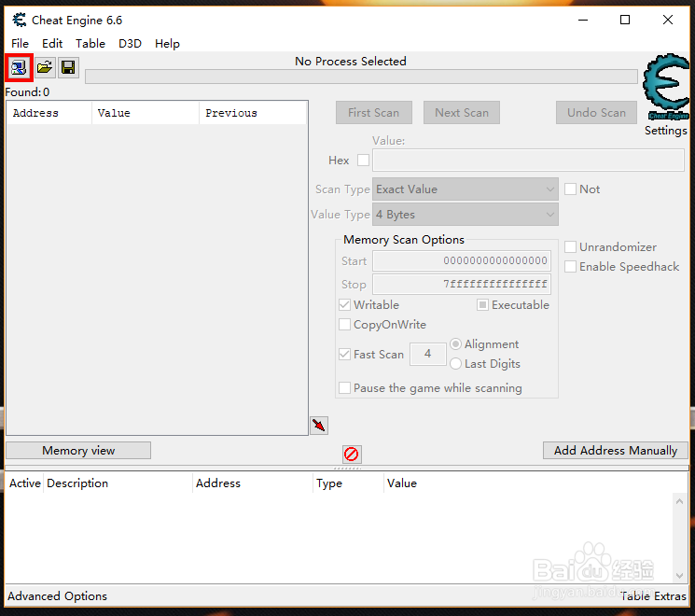Image resolution: width=695 pixels, height=616 pixels.
Task: Click the red arrow add-to-list icon
Action: [319, 426]
